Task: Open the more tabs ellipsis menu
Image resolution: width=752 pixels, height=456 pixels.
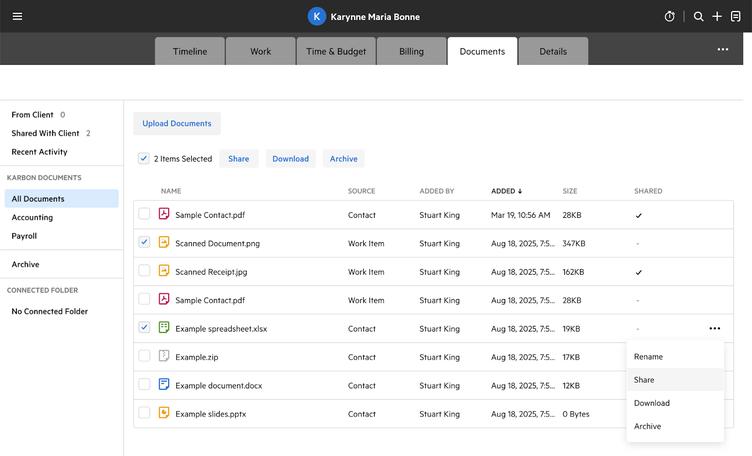Action: coord(722,50)
